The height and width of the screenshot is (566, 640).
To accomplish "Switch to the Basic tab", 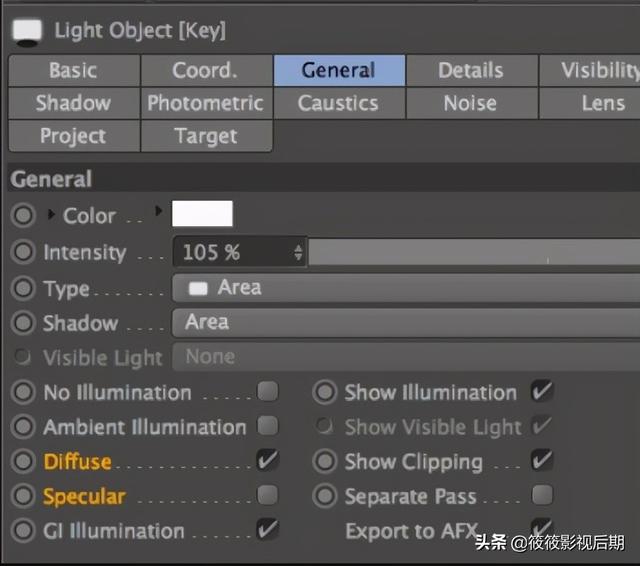I will [x=74, y=70].
